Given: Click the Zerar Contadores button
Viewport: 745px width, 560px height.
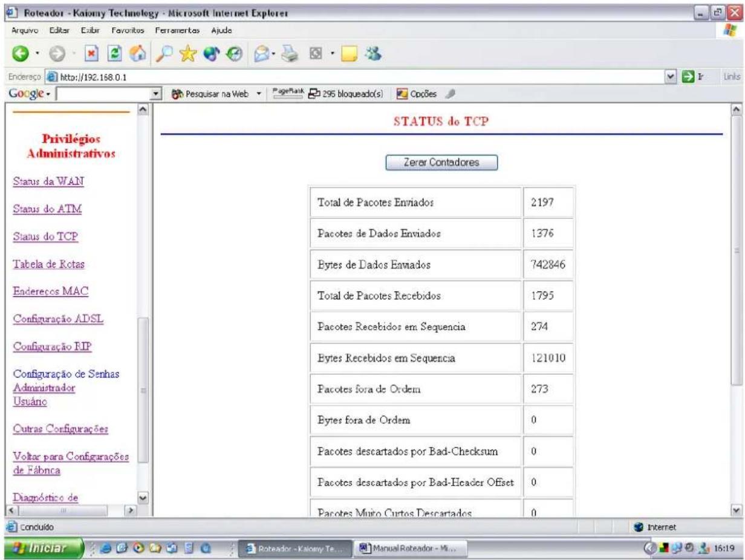Looking at the screenshot, I should click(x=441, y=163).
